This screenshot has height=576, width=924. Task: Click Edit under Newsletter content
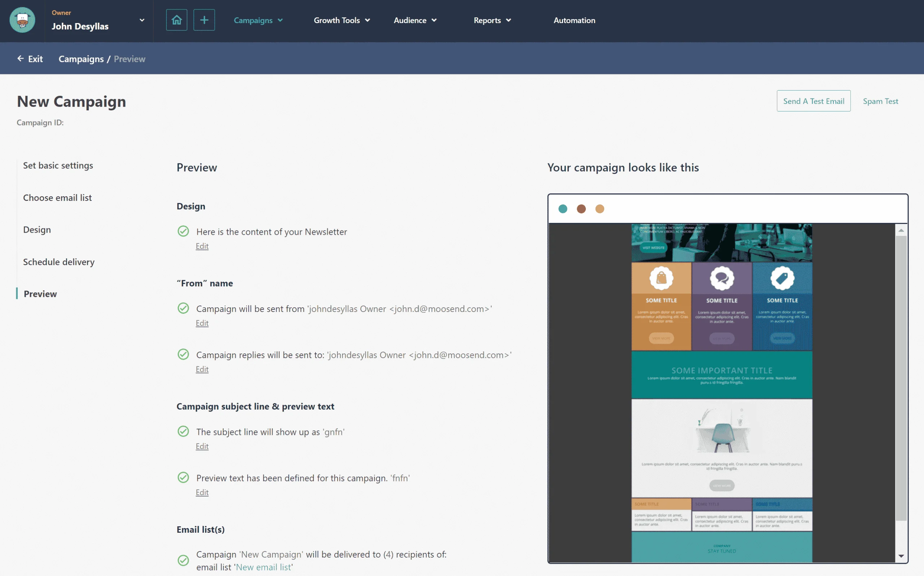202,246
